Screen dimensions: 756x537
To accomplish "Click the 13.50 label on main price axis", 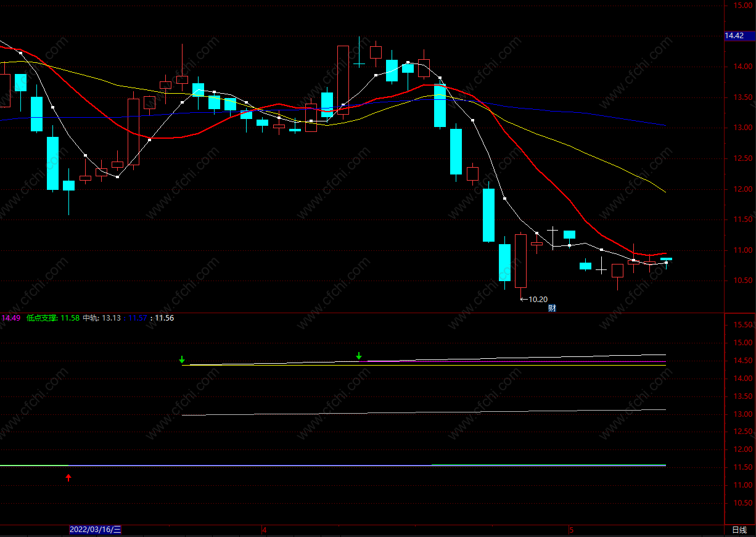I will pos(742,97).
